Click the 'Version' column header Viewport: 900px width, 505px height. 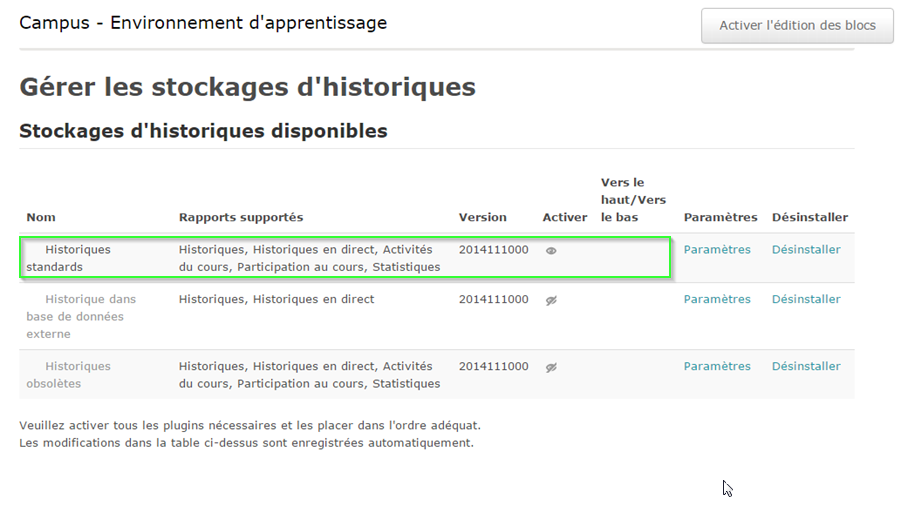coord(482,217)
